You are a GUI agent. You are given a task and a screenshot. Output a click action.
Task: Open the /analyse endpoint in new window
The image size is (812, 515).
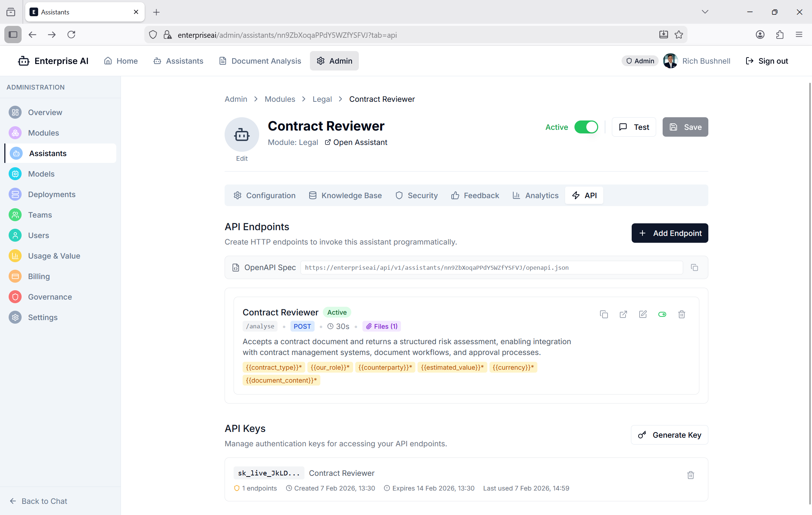click(623, 314)
